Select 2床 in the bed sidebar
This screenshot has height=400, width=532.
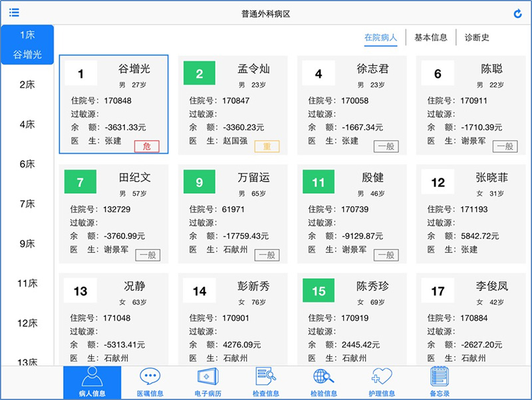(x=27, y=85)
